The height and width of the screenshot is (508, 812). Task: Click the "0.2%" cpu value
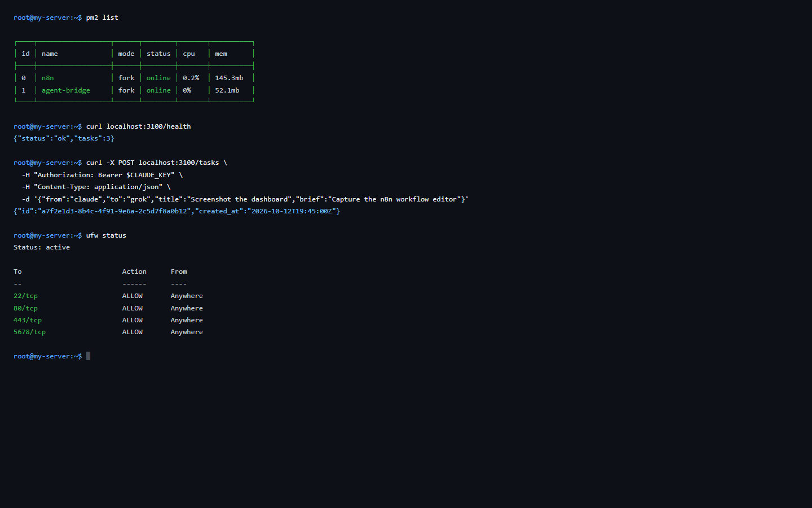(191, 78)
